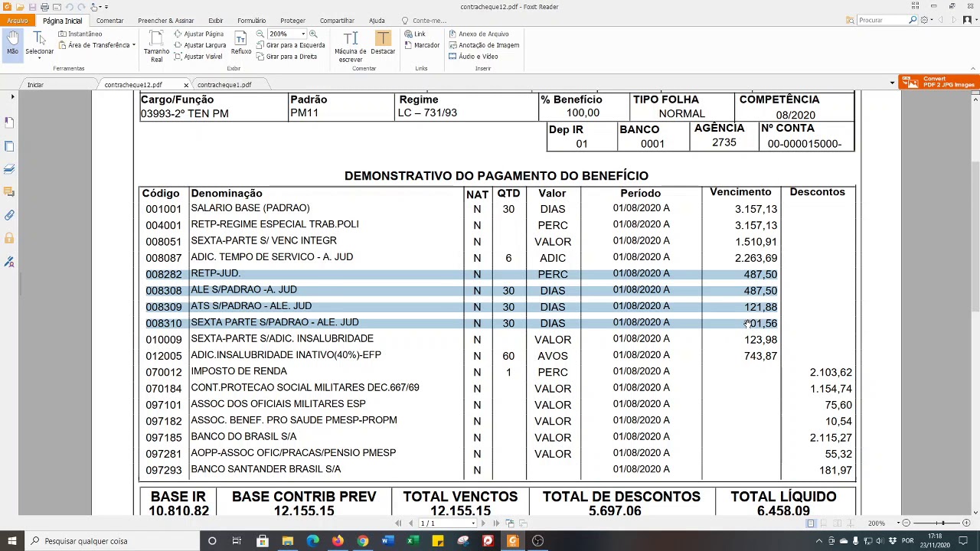The width and height of the screenshot is (980, 551).
Task: Click the IMPOSTO DE RENDA row text
Action: click(239, 371)
